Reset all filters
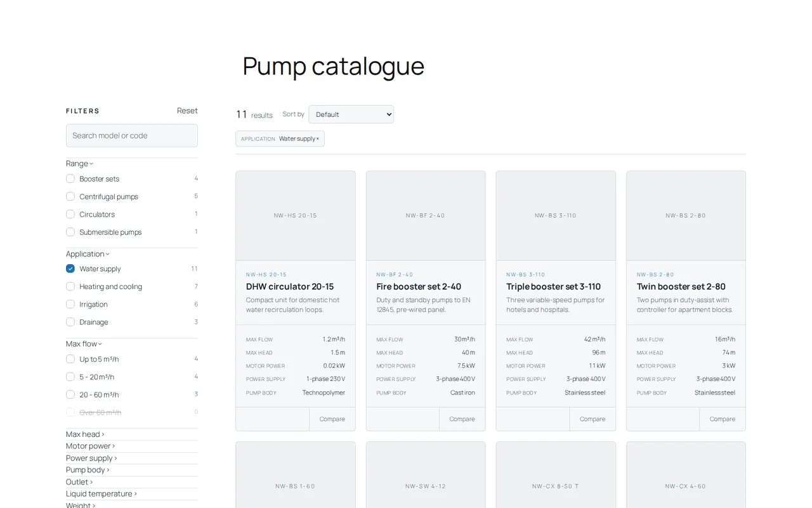This screenshot has height=508, width=812. (x=187, y=110)
